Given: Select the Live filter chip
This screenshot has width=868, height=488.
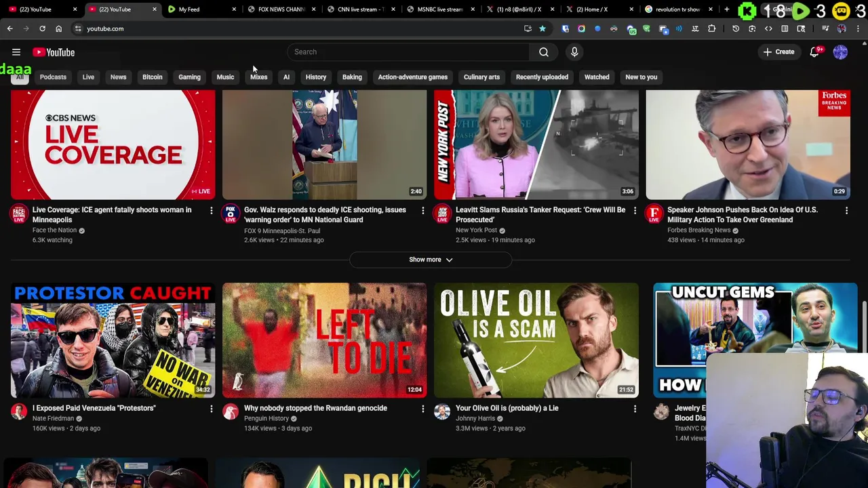Looking at the screenshot, I should (88, 77).
